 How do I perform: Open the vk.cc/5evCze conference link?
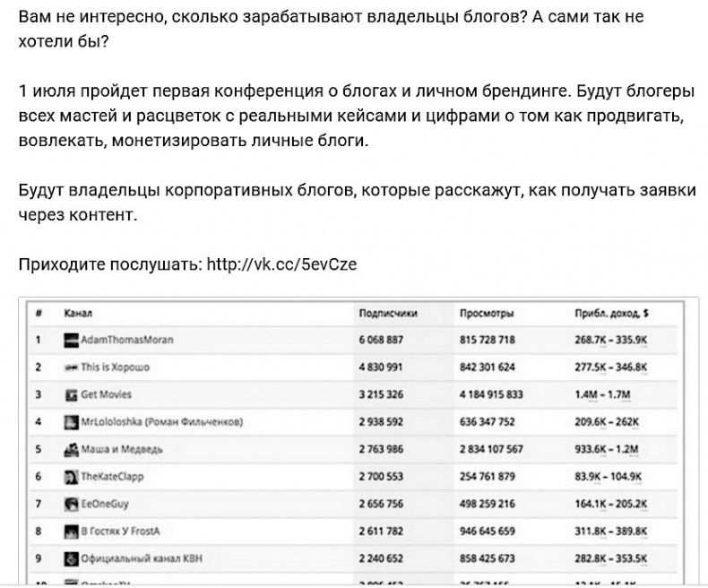281,264
